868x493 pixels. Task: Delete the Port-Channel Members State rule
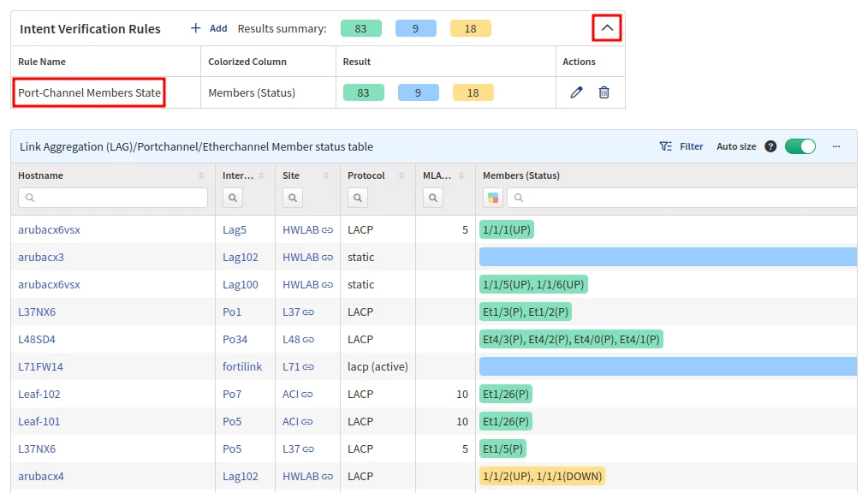tap(603, 92)
